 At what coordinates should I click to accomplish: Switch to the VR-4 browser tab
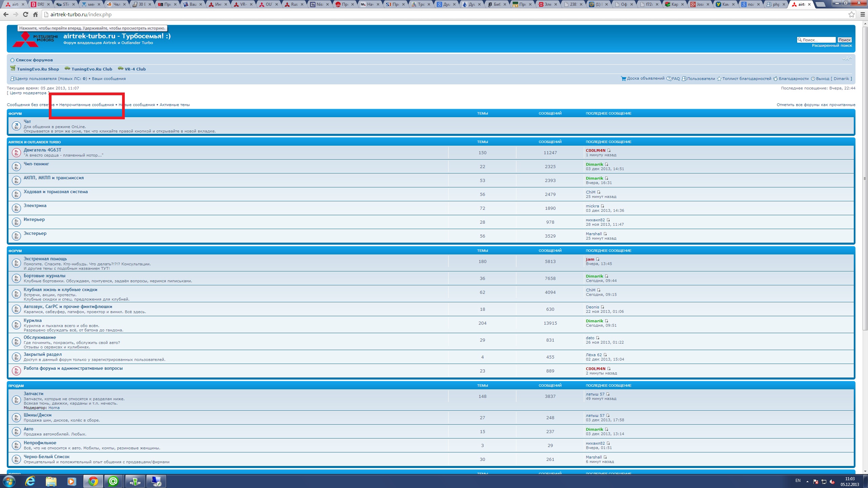243,4
